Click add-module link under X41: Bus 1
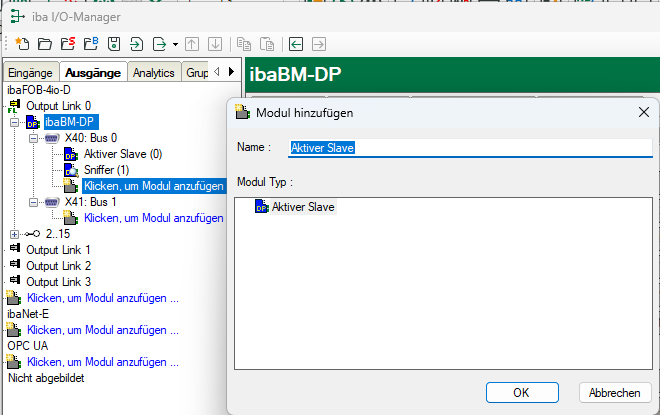 (154, 218)
